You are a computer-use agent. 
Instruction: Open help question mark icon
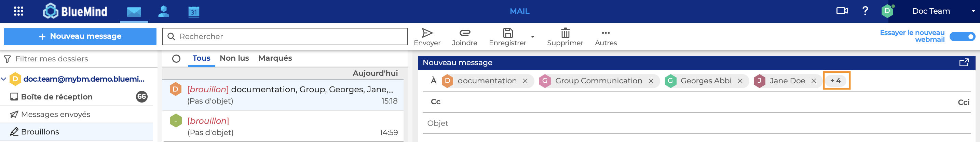tap(865, 11)
